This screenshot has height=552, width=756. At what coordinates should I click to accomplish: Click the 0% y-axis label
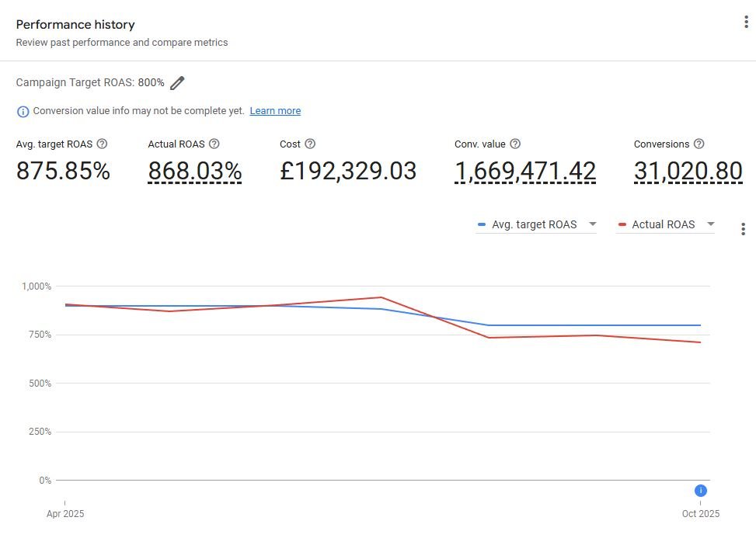[45, 481]
